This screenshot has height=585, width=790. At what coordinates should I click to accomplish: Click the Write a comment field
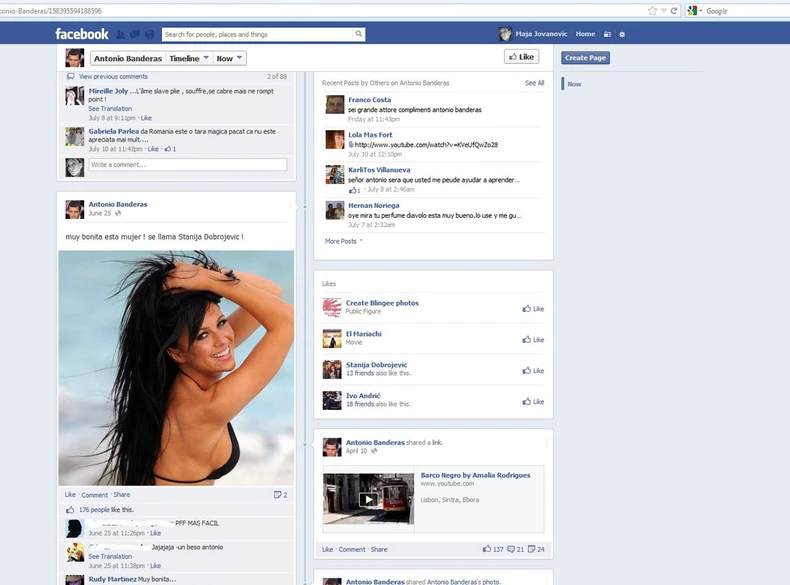[x=187, y=165]
